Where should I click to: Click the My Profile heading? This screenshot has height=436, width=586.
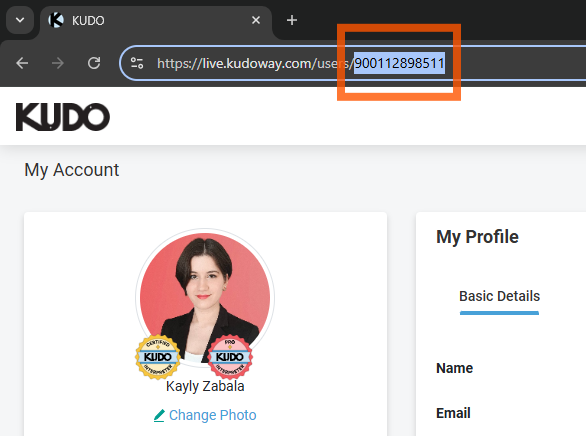point(477,237)
